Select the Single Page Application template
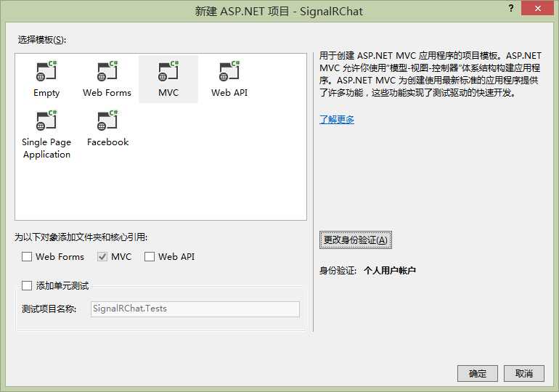This screenshot has height=392, width=559. (x=46, y=134)
